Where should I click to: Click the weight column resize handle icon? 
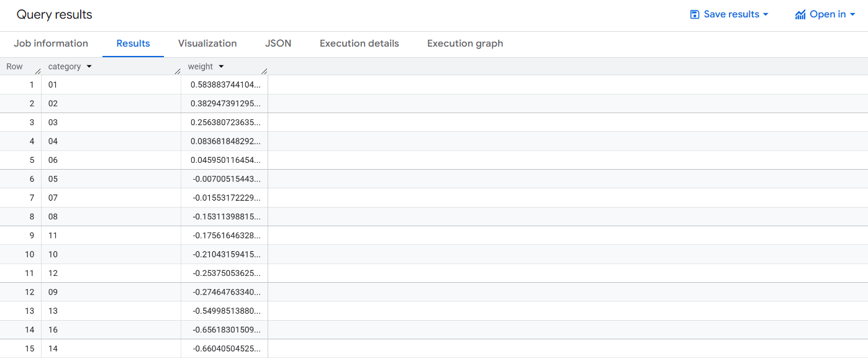click(264, 70)
